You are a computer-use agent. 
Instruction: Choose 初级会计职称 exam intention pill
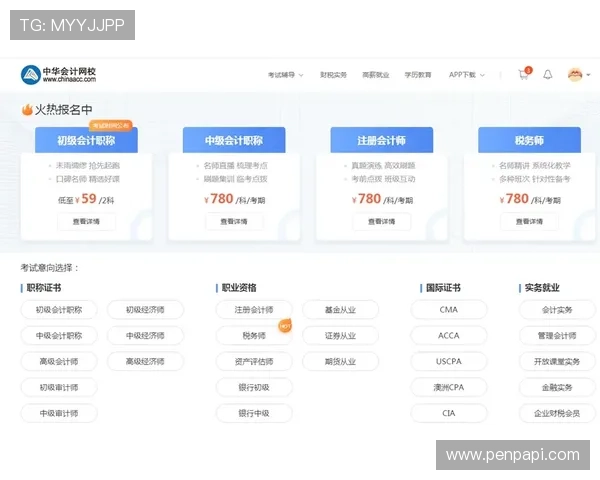pyautogui.click(x=59, y=310)
